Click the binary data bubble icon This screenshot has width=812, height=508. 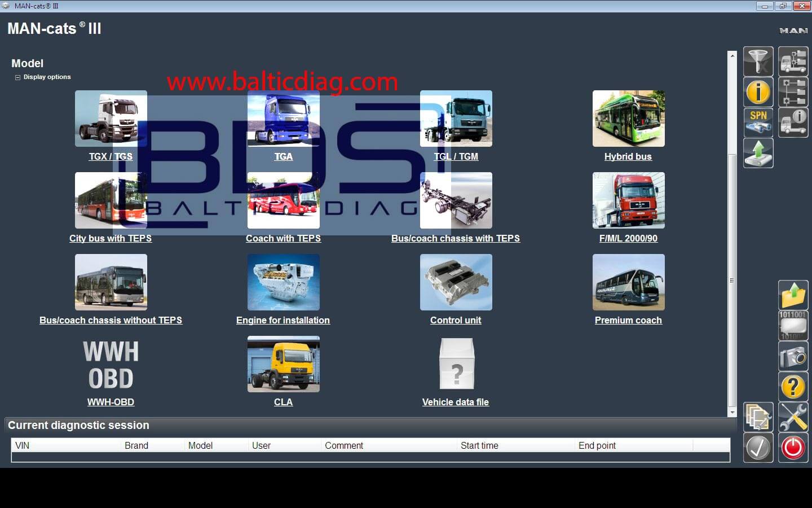[793, 326]
